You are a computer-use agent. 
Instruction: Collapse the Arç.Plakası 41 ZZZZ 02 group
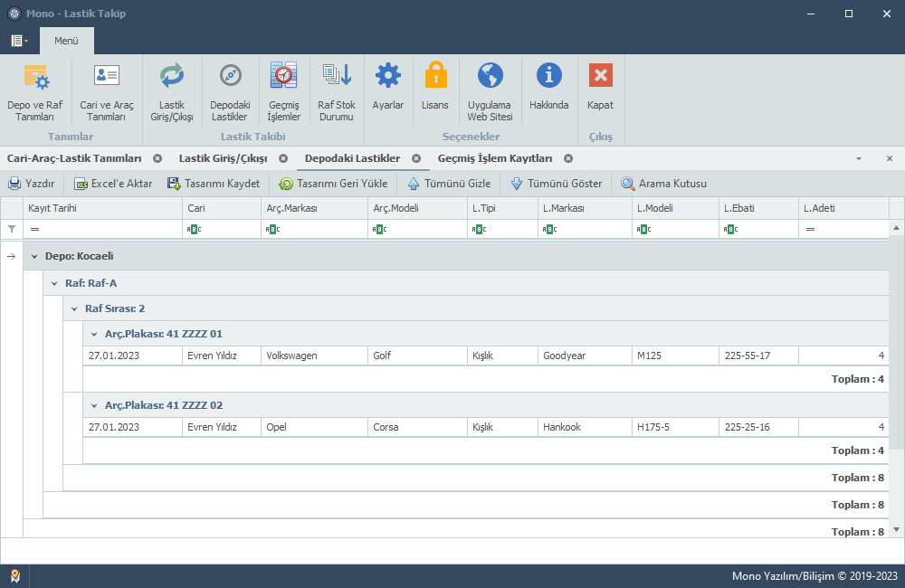point(94,406)
